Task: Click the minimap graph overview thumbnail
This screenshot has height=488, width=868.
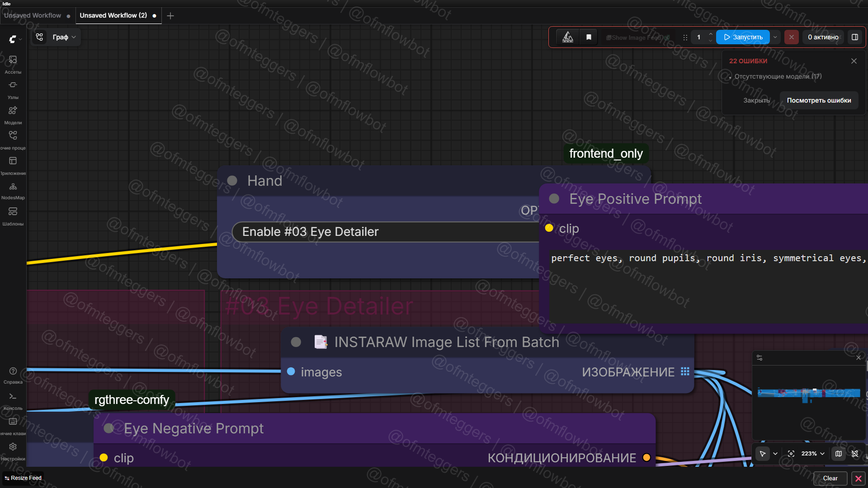Action: click(x=808, y=393)
